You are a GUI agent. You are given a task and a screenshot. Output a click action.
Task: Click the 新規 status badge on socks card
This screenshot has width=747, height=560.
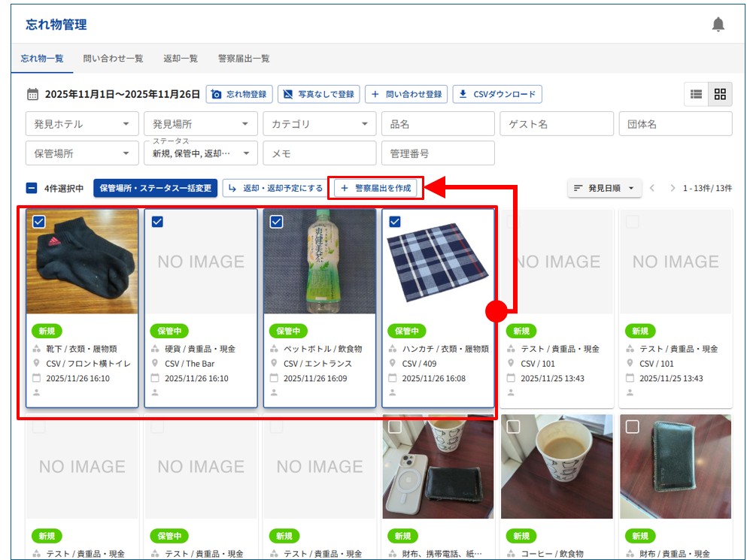[x=47, y=331]
